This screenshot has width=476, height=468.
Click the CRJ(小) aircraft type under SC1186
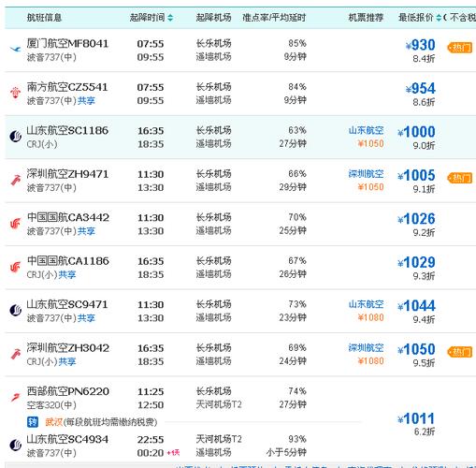[42, 144]
